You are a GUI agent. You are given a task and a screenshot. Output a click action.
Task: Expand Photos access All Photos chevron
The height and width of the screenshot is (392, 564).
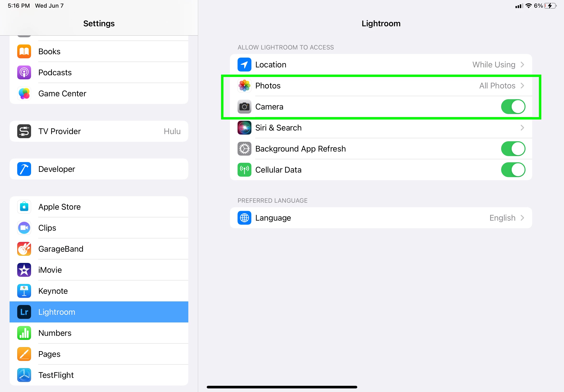click(522, 86)
